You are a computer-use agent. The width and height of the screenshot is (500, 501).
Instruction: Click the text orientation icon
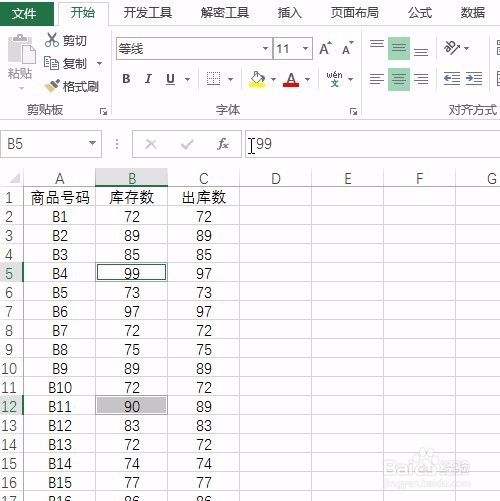(x=452, y=48)
